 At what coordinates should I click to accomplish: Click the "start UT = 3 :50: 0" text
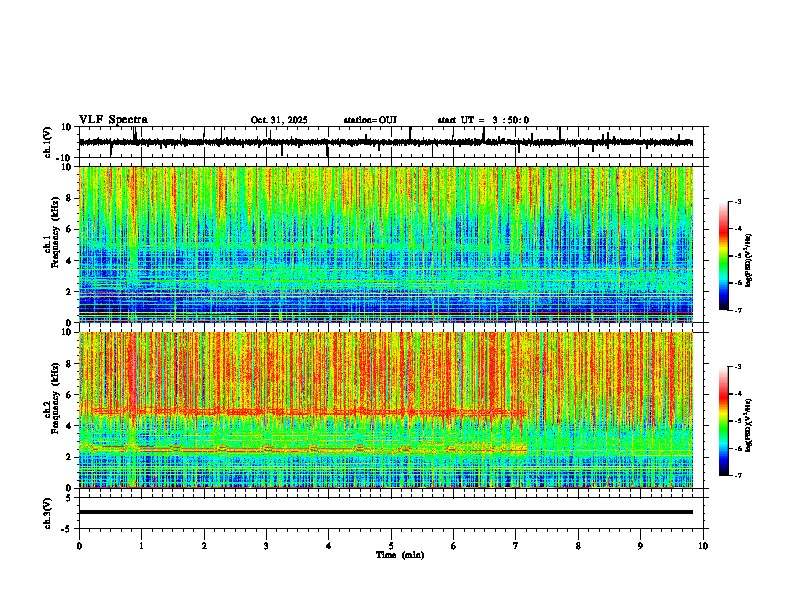click(483, 120)
